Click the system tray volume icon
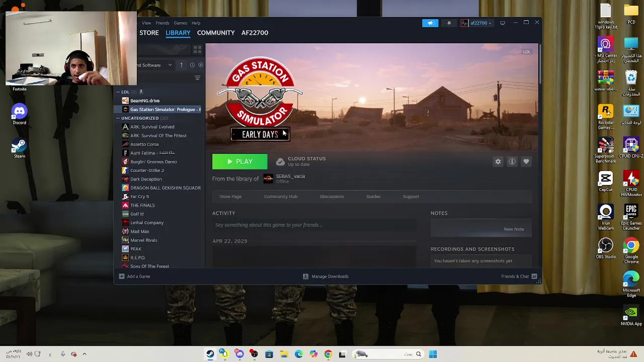 29,354
